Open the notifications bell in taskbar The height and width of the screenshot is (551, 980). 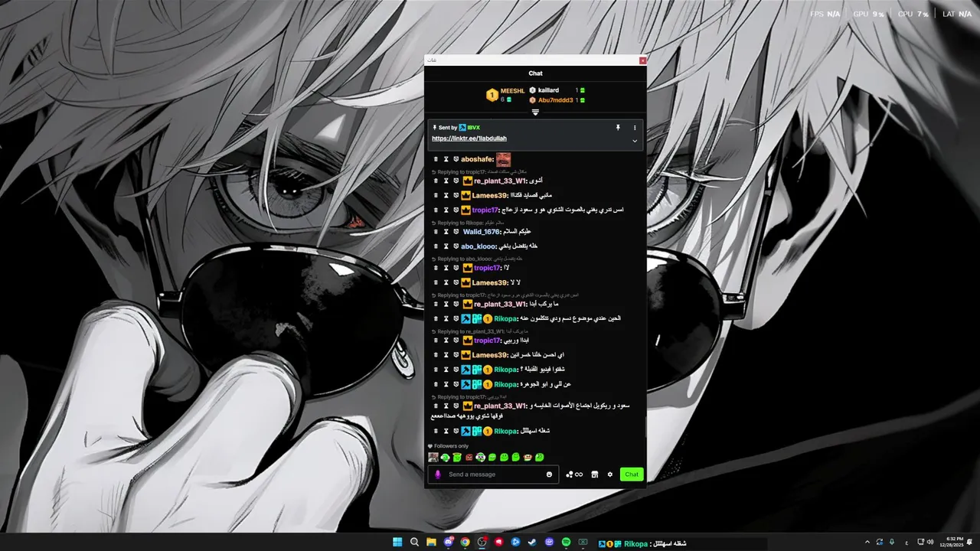[x=970, y=542]
